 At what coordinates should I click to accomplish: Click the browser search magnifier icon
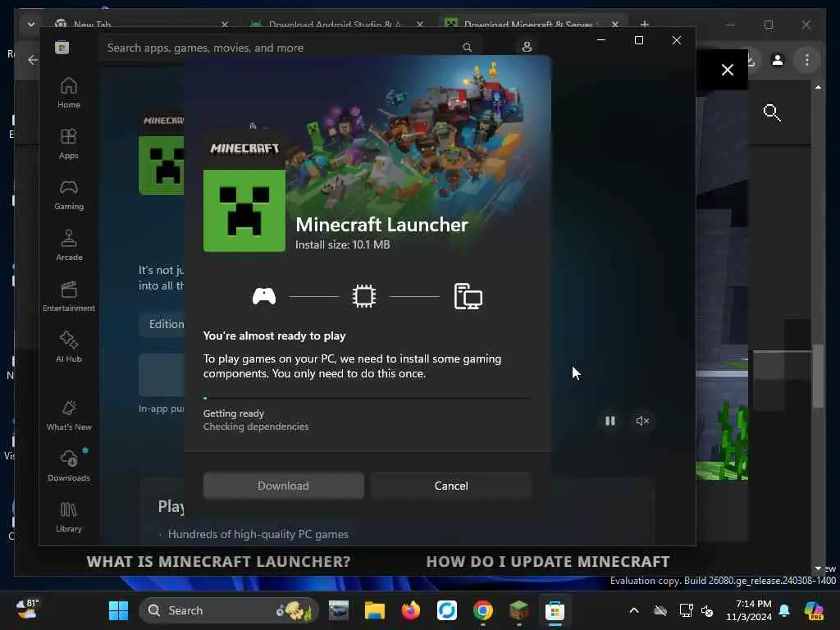coord(771,112)
